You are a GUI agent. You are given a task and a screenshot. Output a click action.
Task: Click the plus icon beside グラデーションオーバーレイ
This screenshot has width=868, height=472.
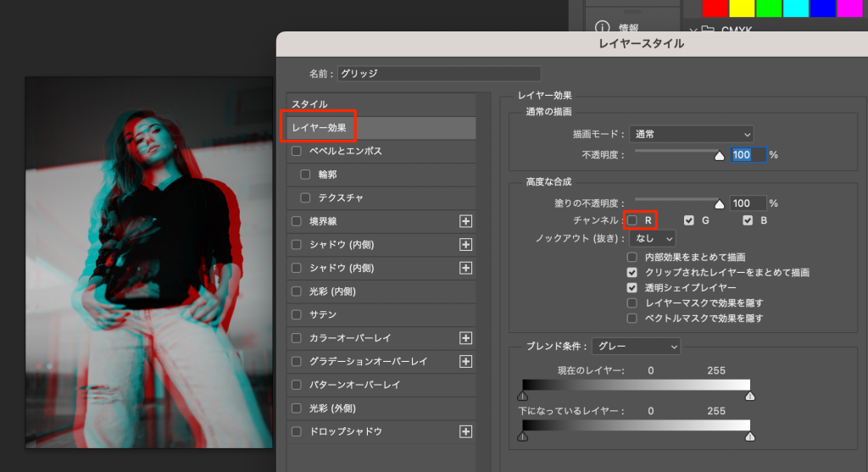tap(465, 362)
